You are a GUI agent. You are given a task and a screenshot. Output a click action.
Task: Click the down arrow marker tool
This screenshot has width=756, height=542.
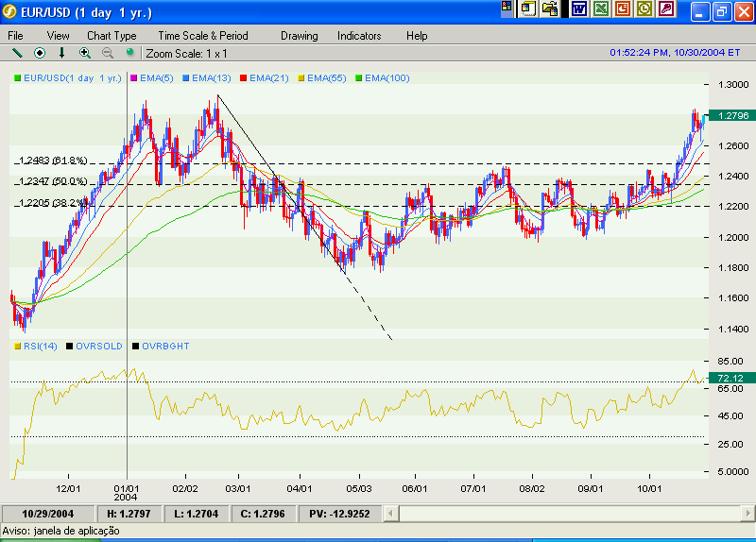(62, 53)
